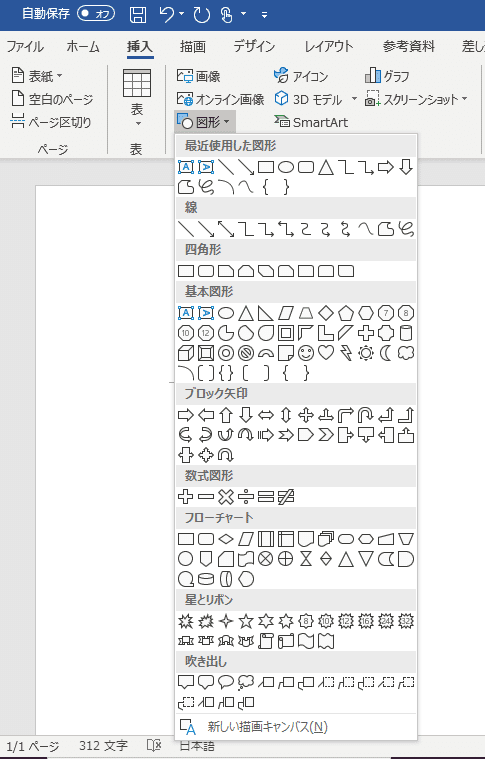The width and height of the screenshot is (485, 759).
Task: Select the division sign math shape
Action: click(246, 497)
